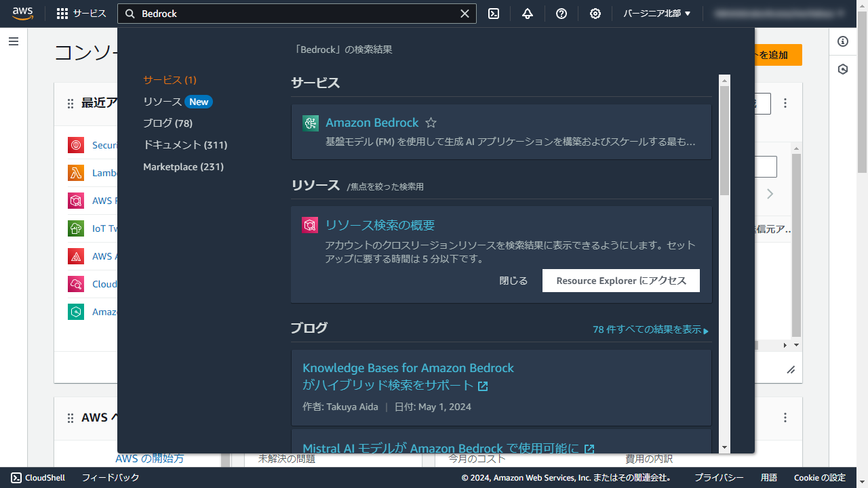
Task: Open the info panel icon on right
Action: (843, 41)
